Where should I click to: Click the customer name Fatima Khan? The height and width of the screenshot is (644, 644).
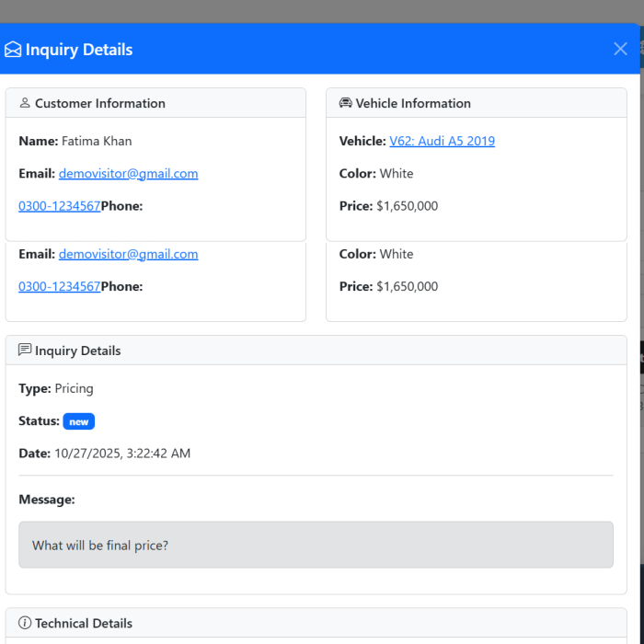[97, 141]
